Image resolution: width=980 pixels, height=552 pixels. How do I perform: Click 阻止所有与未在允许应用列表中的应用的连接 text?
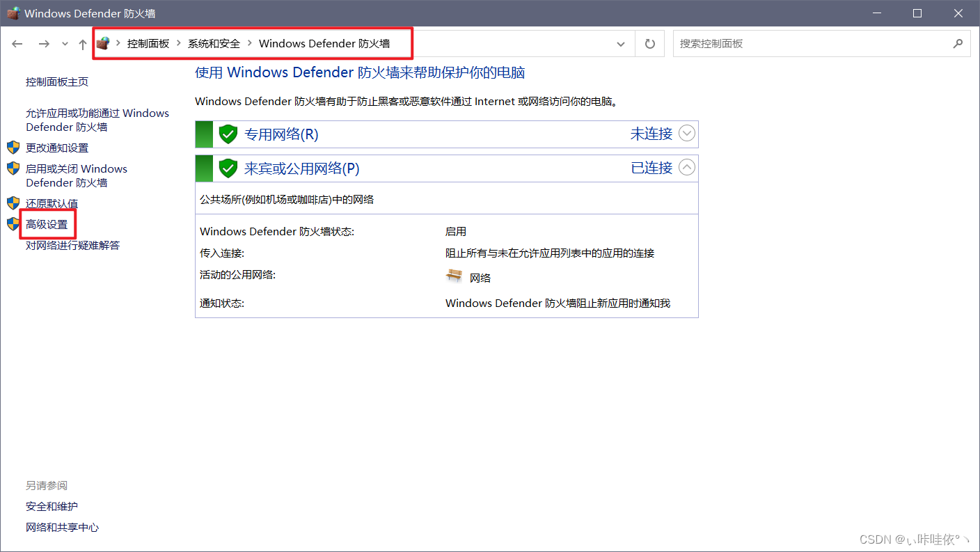[x=550, y=253]
